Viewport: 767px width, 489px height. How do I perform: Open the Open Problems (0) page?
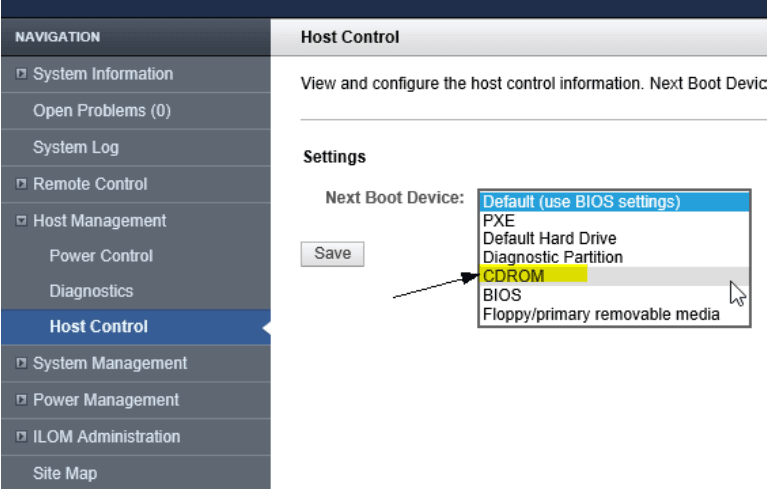[101, 111]
